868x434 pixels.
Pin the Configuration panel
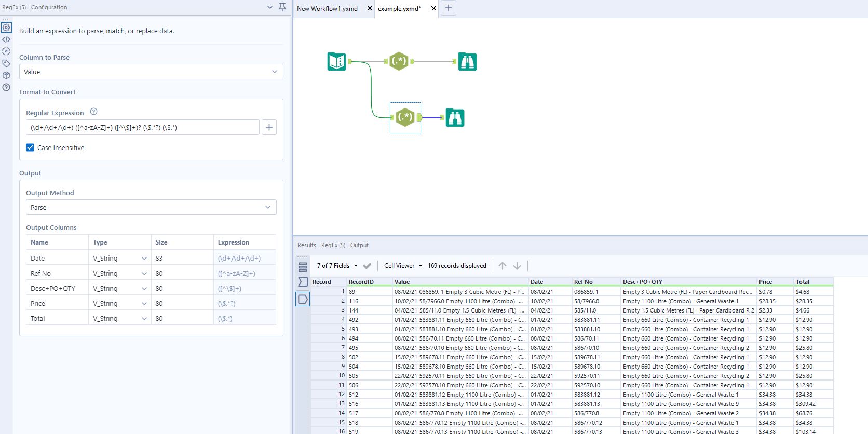pos(282,7)
